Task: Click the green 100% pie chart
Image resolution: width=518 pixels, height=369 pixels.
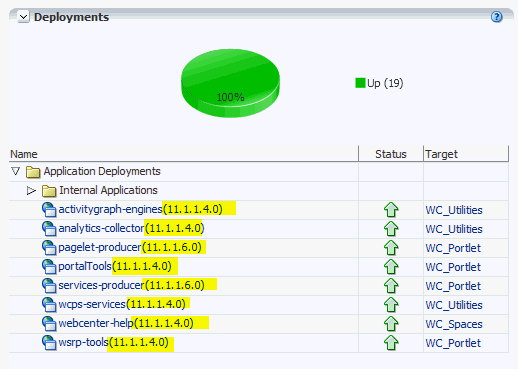Action: (x=230, y=83)
